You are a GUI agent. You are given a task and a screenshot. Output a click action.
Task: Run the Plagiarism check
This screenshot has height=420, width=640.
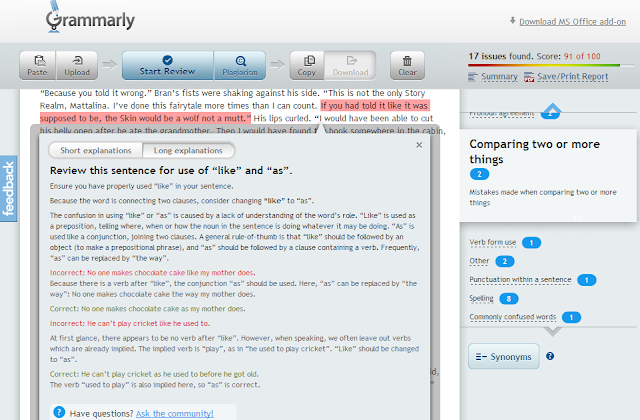[240, 65]
